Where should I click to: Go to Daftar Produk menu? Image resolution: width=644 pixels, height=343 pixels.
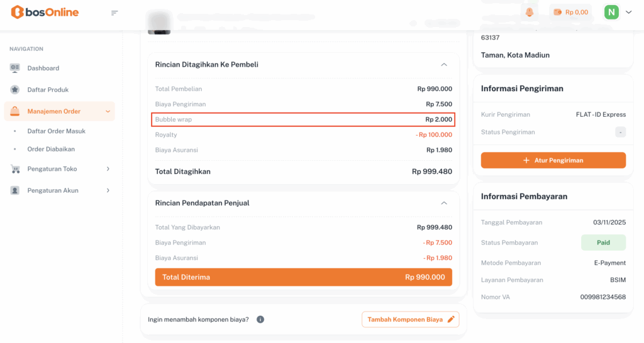pos(48,90)
